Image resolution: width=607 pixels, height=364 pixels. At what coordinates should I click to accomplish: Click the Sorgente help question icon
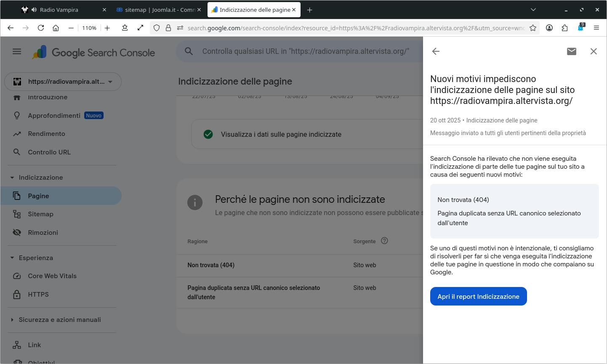click(x=384, y=241)
